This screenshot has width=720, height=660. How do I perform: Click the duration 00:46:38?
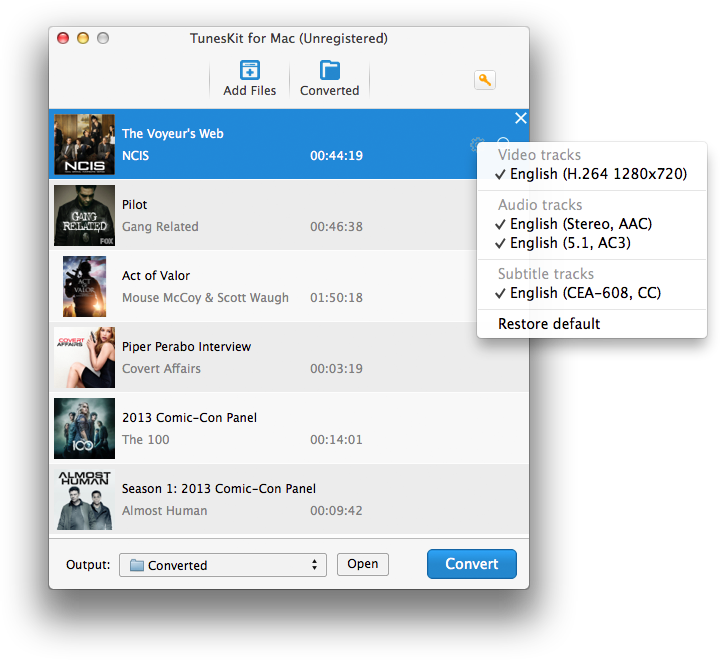336,226
